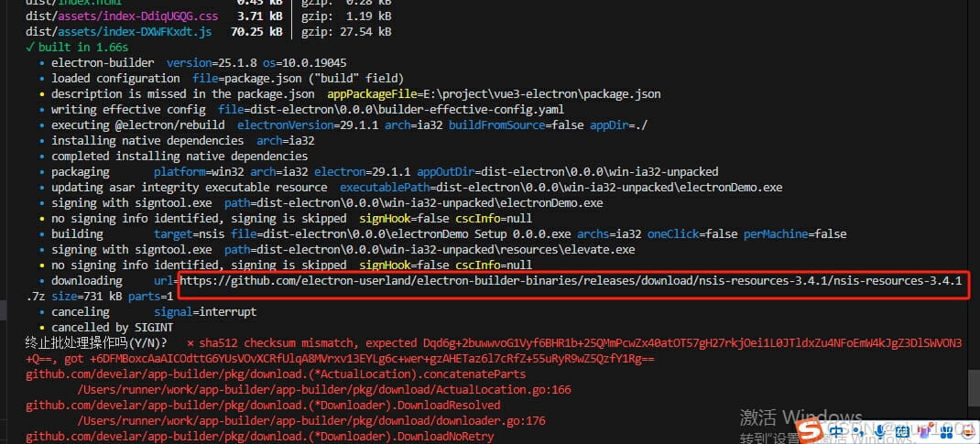The height and width of the screenshot is (444, 980).
Task: Click 'updating asar integrity executable resource' text
Action: (x=189, y=188)
